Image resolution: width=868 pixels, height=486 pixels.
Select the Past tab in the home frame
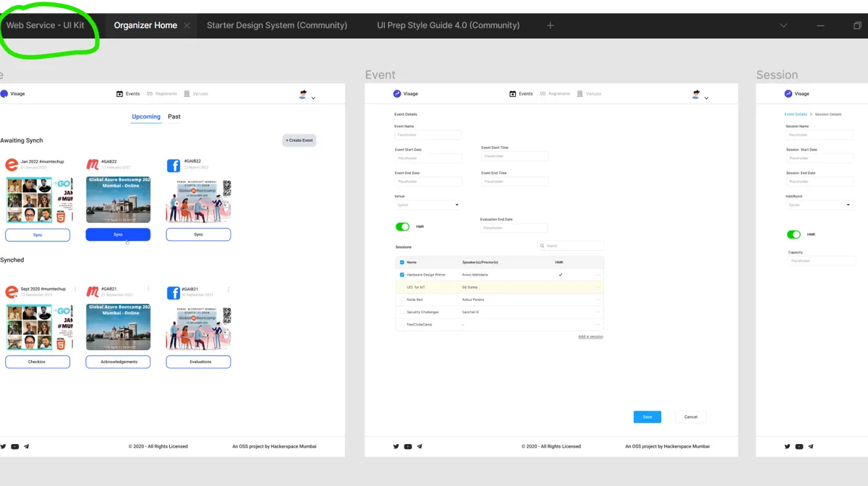click(x=174, y=116)
